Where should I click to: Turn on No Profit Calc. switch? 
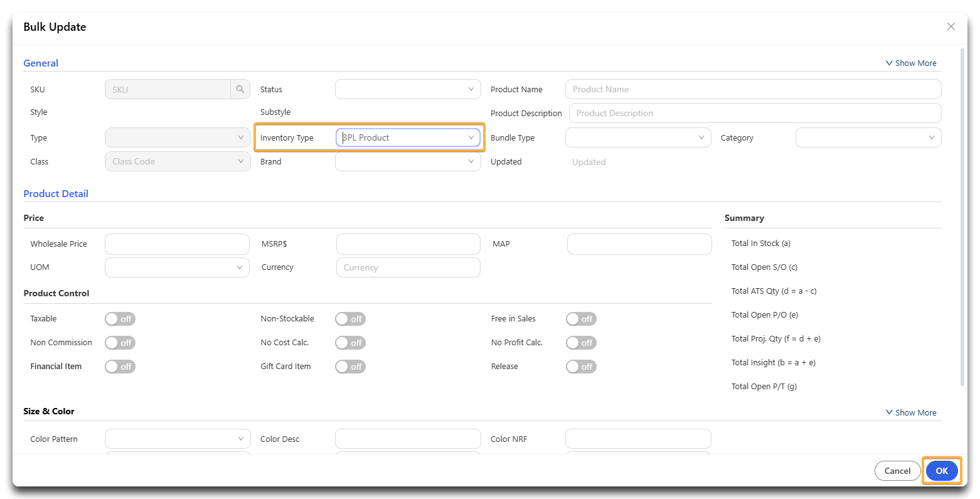[581, 343]
